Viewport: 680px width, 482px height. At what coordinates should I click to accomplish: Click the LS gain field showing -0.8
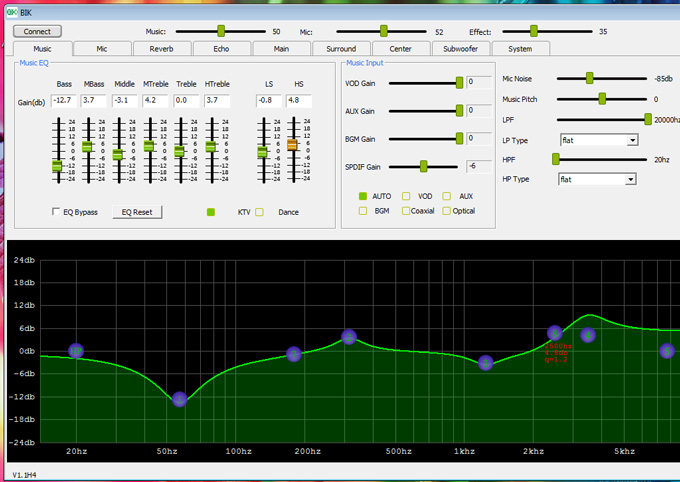coord(268,100)
